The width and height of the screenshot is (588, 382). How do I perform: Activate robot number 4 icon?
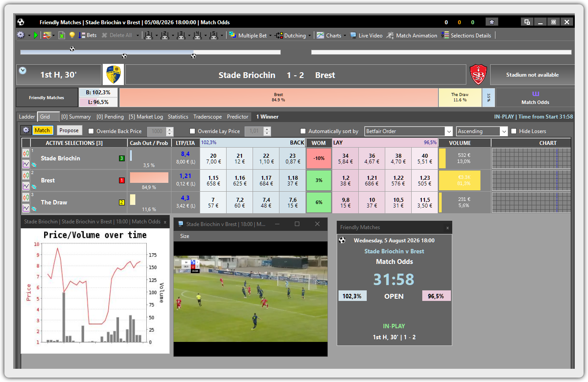[x=197, y=35]
